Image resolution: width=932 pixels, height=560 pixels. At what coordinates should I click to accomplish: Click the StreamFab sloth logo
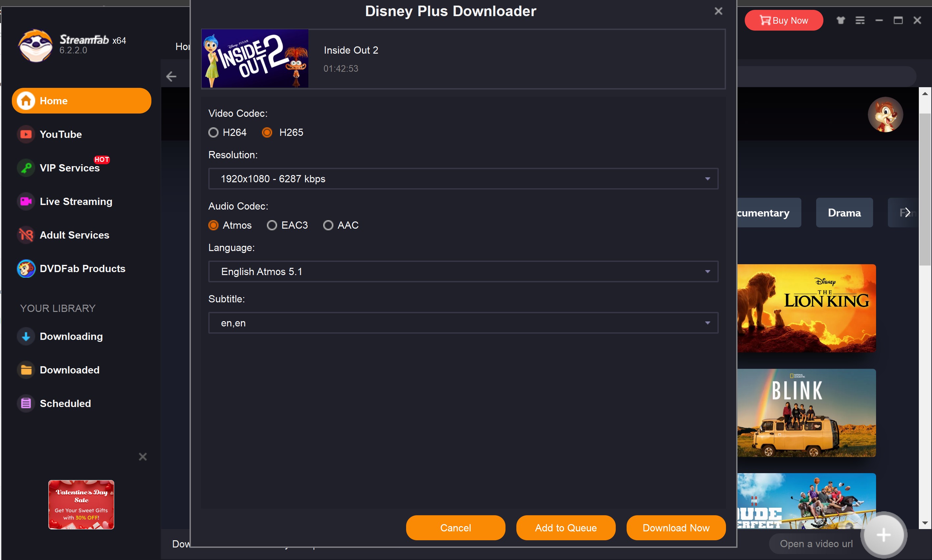pyautogui.click(x=35, y=46)
